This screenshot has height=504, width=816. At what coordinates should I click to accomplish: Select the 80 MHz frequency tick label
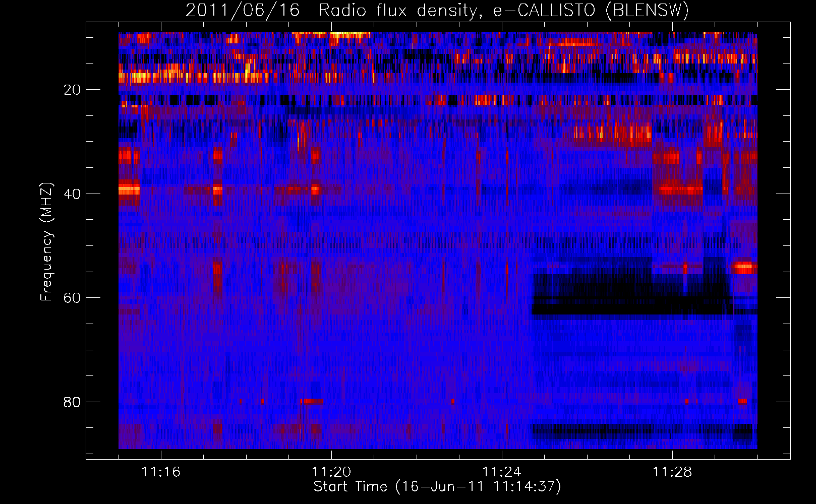coord(72,402)
